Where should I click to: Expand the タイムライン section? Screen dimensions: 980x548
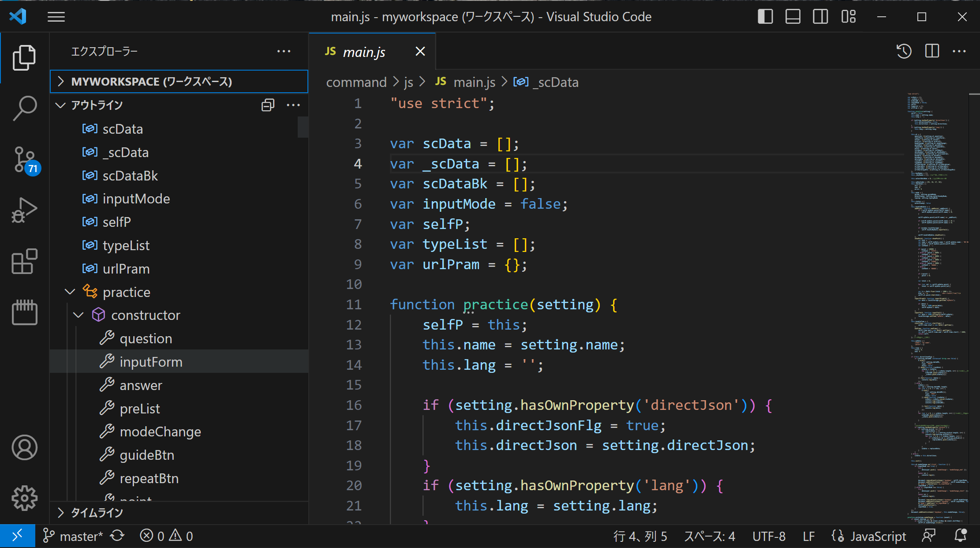[x=179, y=513]
